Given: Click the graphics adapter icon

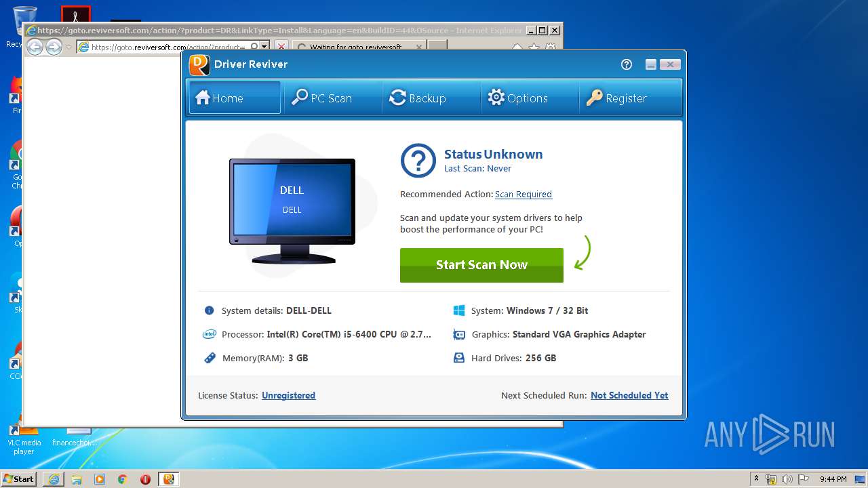Looking at the screenshot, I should pos(459,334).
